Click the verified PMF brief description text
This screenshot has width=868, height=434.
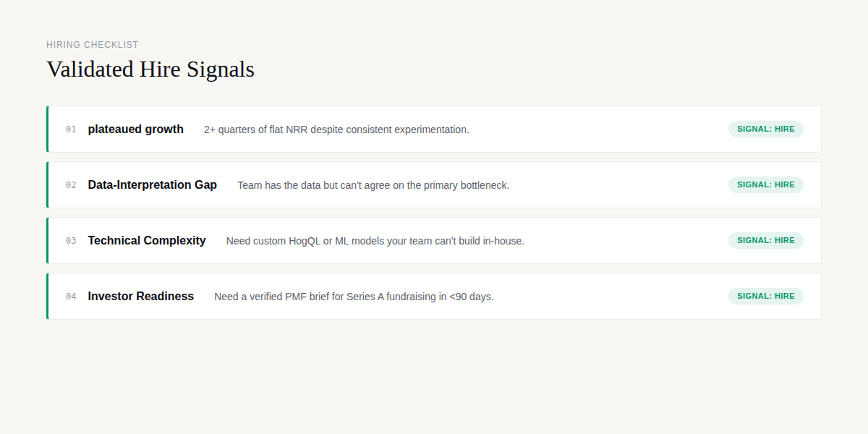coord(354,297)
